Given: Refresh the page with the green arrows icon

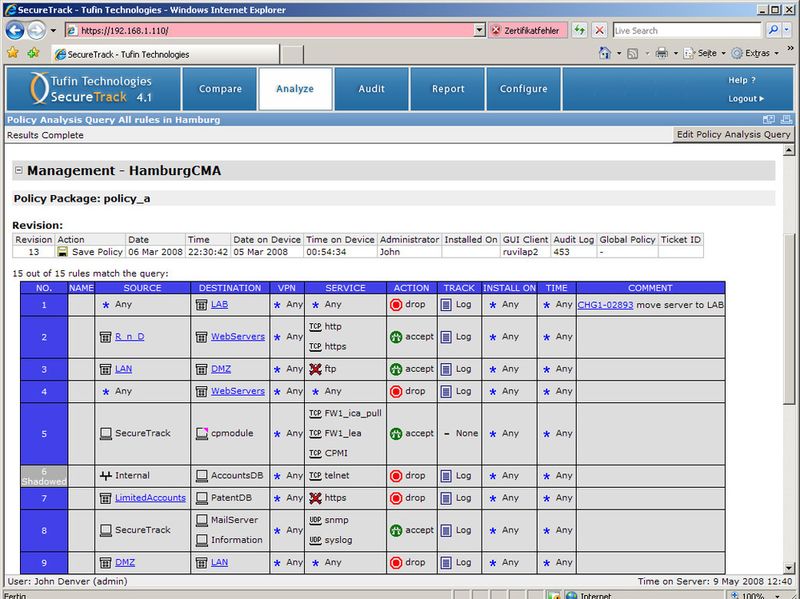Looking at the screenshot, I should point(579,31).
